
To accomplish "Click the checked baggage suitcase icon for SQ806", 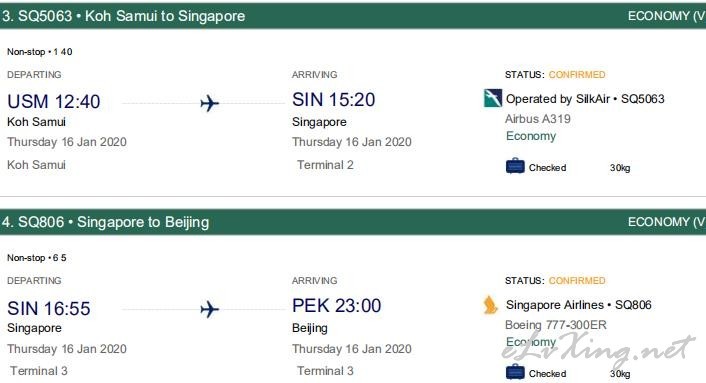I will [515, 373].
